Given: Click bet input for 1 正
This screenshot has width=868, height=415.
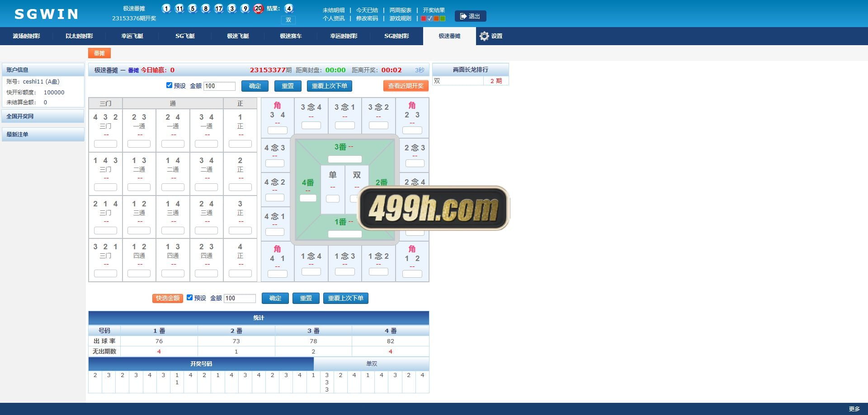Looking at the screenshot, I should click(x=240, y=144).
